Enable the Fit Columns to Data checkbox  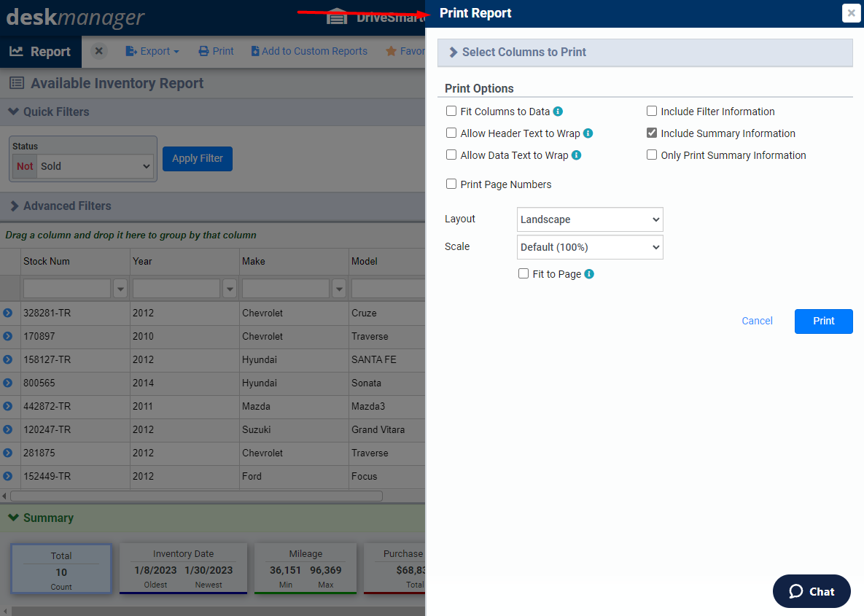[x=451, y=111]
